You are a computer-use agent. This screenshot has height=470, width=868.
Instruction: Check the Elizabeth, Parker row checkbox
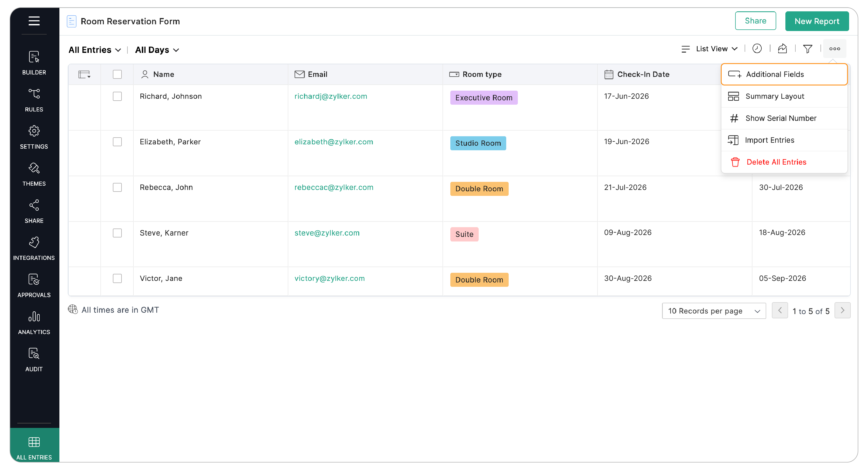[x=117, y=142]
